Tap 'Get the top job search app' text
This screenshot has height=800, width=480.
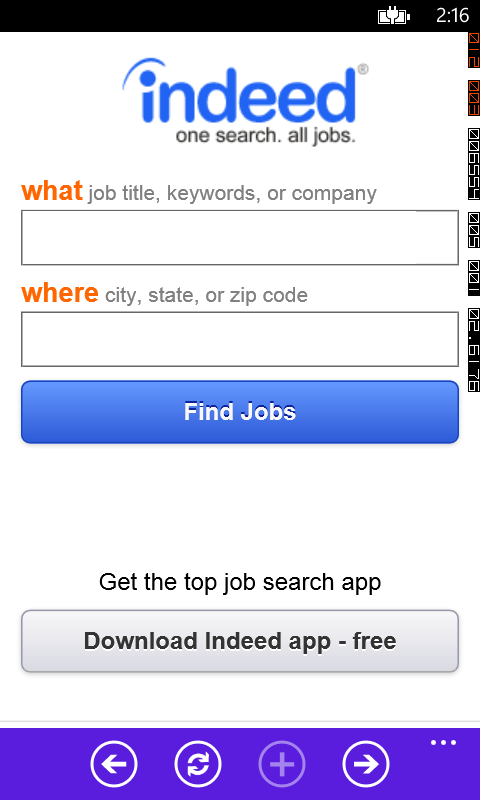pos(240,582)
